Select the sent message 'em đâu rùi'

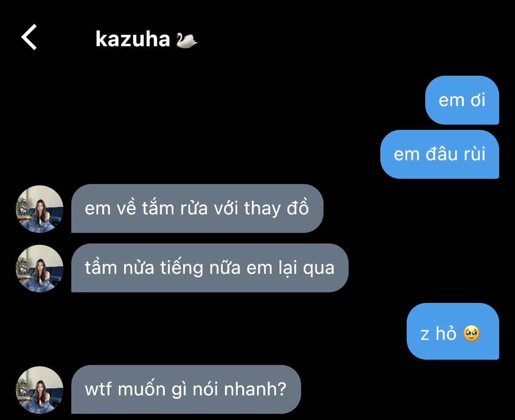(x=439, y=155)
